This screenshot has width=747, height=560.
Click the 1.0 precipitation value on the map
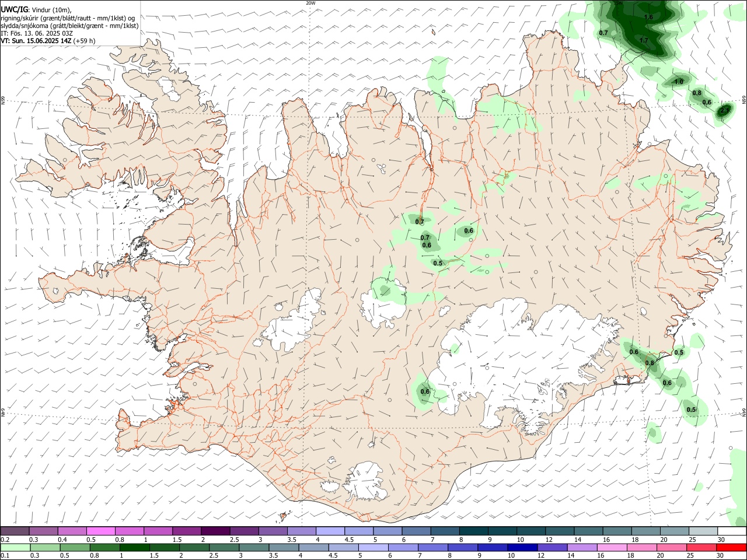679,82
